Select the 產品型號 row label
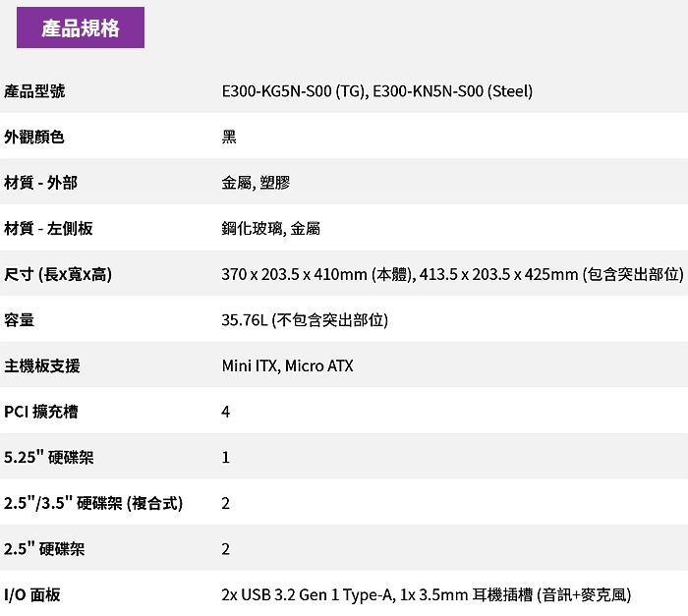This screenshot has width=688, height=616. pos(34,91)
